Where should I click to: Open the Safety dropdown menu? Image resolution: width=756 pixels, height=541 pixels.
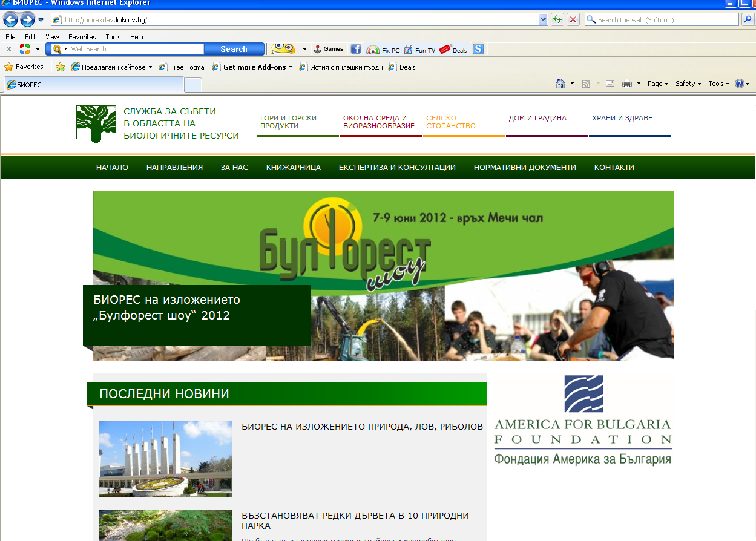tap(688, 84)
